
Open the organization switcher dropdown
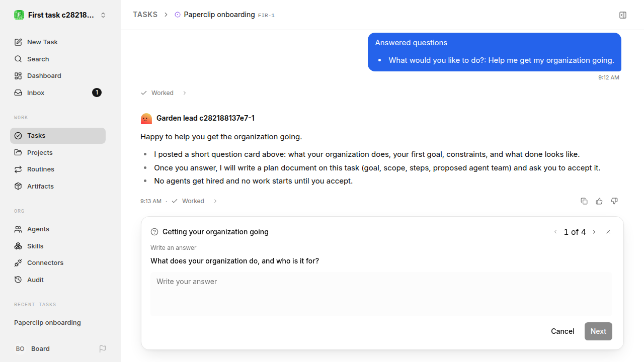pyautogui.click(x=60, y=15)
